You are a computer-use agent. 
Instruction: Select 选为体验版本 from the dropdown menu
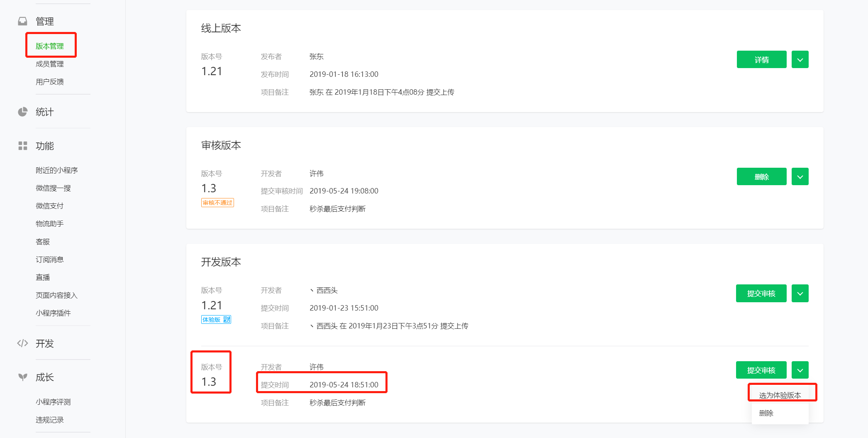point(780,395)
